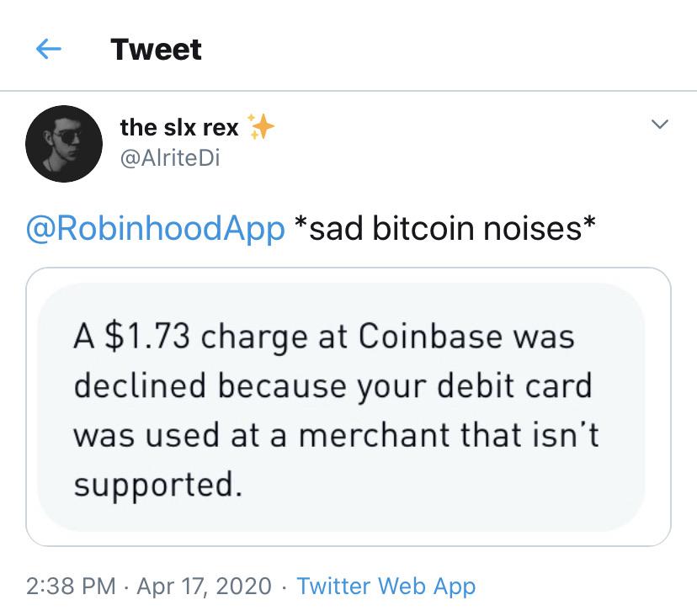Click the profile picture of the slx rex
The height and width of the screenshot is (616, 697).
click(65, 143)
